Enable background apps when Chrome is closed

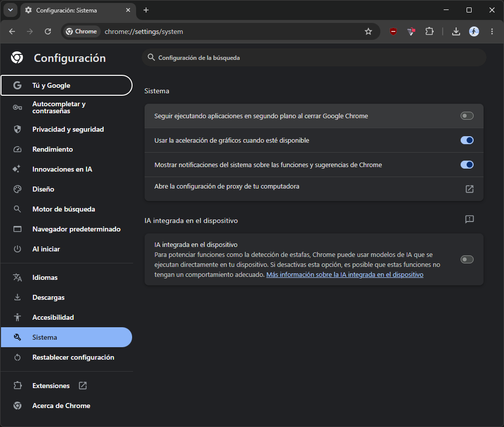click(467, 116)
